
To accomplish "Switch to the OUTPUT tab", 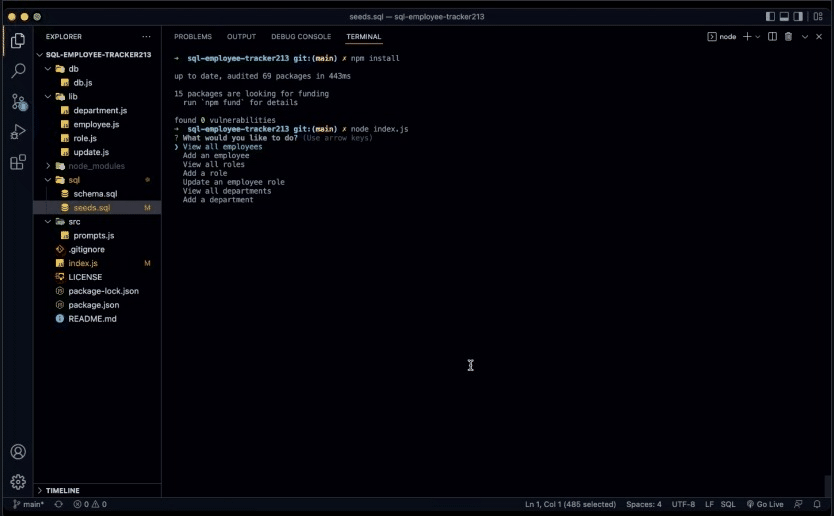I will 241,37.
